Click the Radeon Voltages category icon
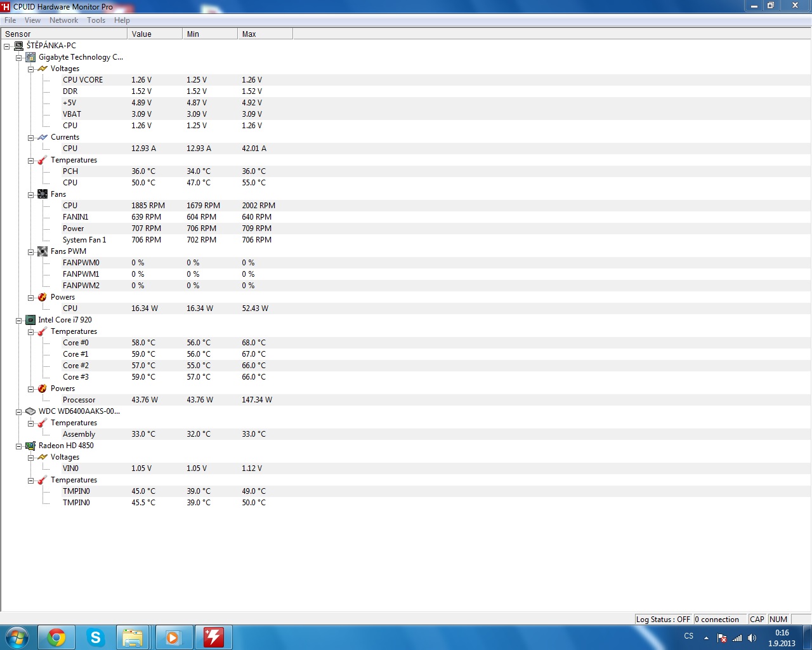This screenshot has width=812, height=650. click(x=43, y=457)
